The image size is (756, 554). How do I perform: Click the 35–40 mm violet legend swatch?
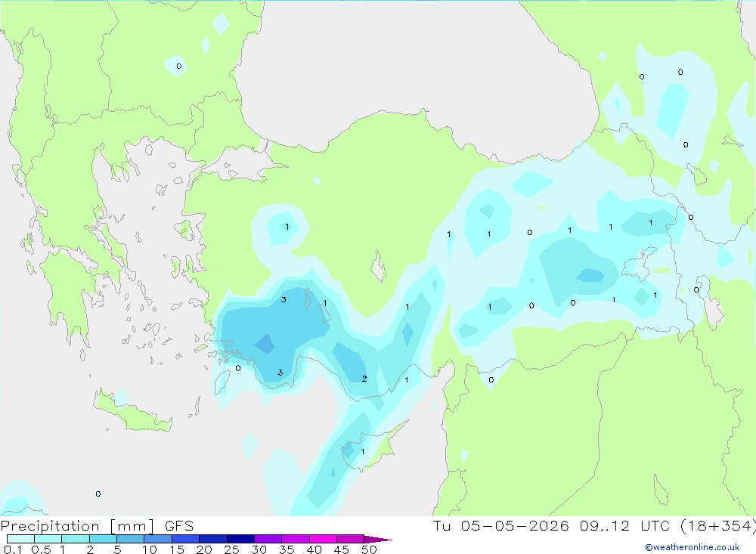coord(295,539)
